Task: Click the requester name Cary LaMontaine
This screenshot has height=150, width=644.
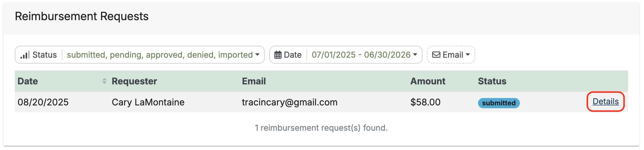Action: 148,102
